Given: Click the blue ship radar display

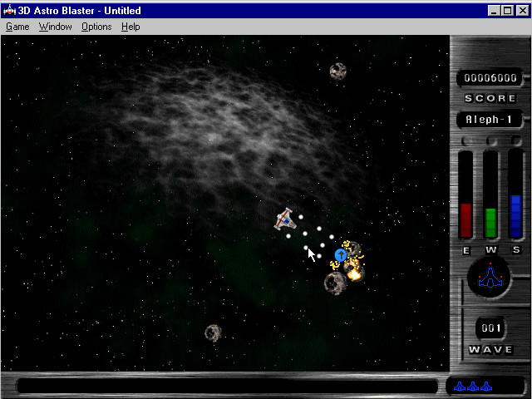Looking at the screenshot, I should coord(490,278).
